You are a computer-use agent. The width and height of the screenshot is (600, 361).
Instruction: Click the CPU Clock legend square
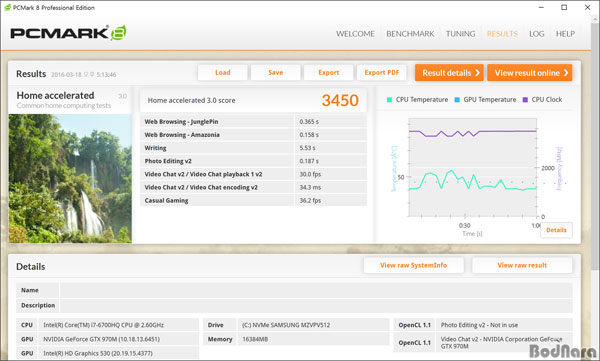pos(525,100)
